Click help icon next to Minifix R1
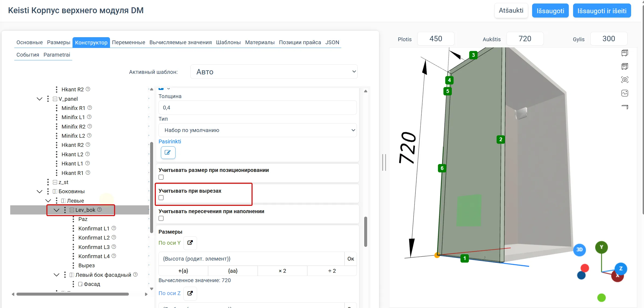Image resolution: width=644 pixels, height=308 pixels. click(90, 108)
